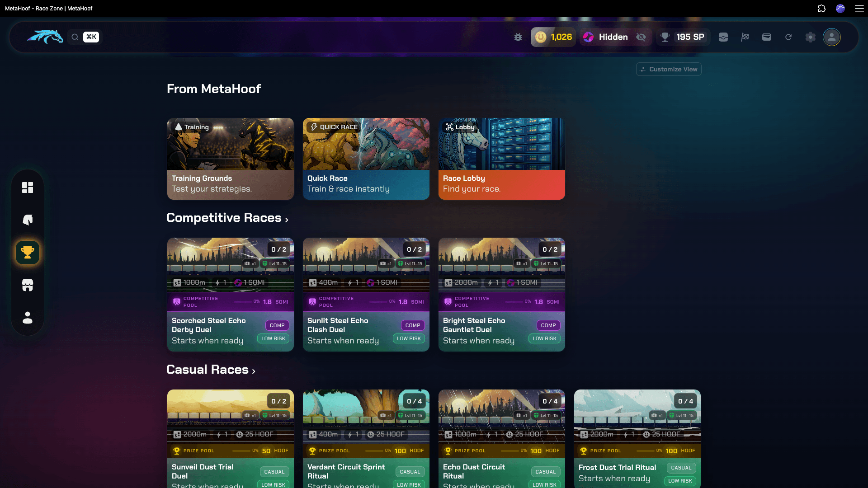Screen dimensions: 868x488
Task: Click the search field with ⌘K shortcut
Action: 85,37
